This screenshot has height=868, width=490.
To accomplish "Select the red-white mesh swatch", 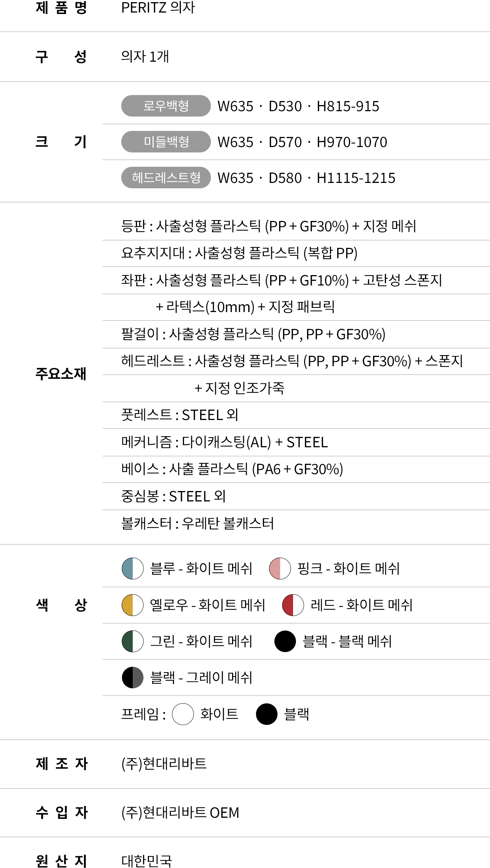I will point(293,605).
